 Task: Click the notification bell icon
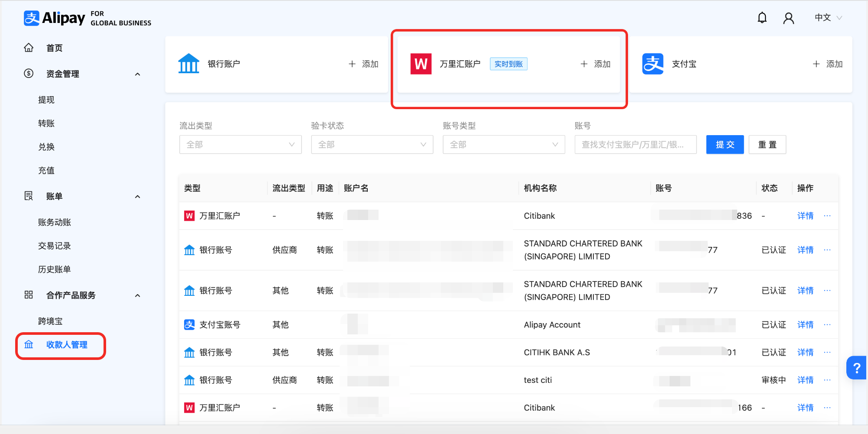click(762, 18)
